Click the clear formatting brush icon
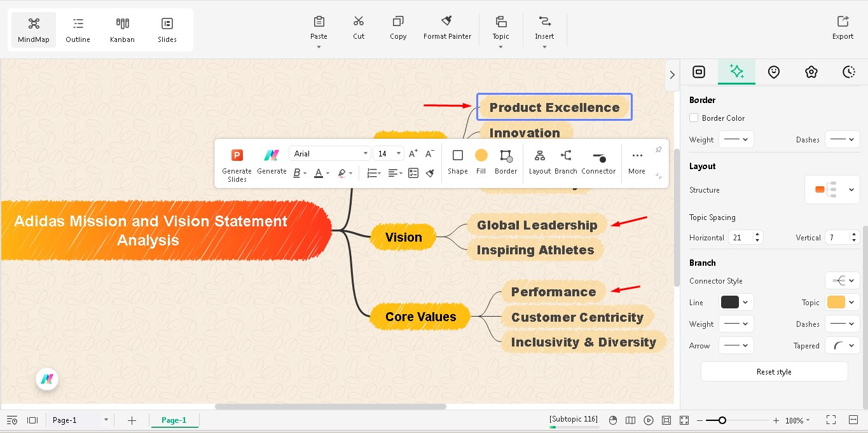 (430, 173)
